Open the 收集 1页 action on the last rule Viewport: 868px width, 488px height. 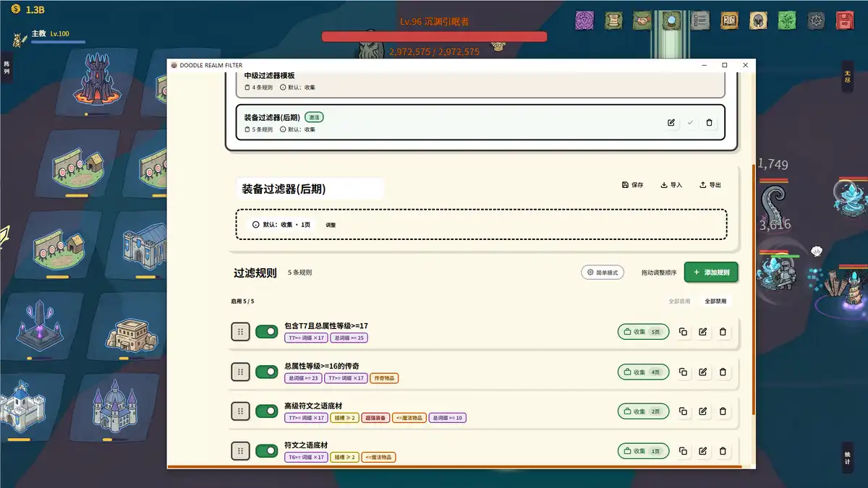[643, 451]
